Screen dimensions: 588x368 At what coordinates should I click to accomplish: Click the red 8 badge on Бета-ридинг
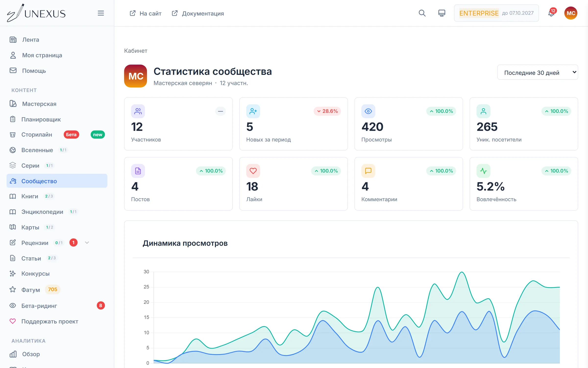click(x=101, y=305)
